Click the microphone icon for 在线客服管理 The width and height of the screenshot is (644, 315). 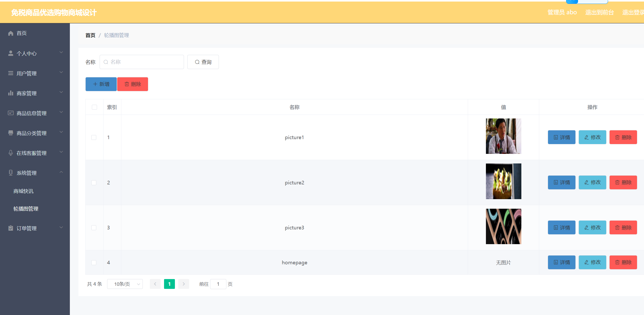11,153
